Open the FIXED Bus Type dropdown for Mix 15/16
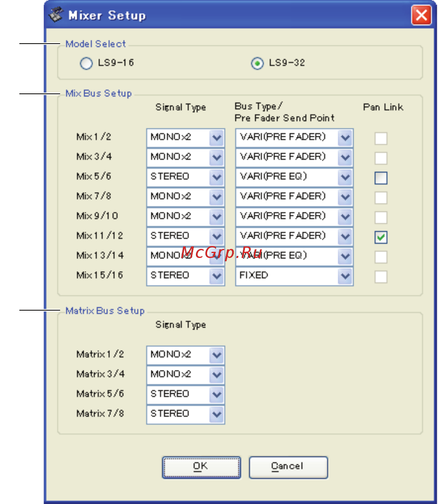Screen dimensions: 438x504 pos(294,276)
